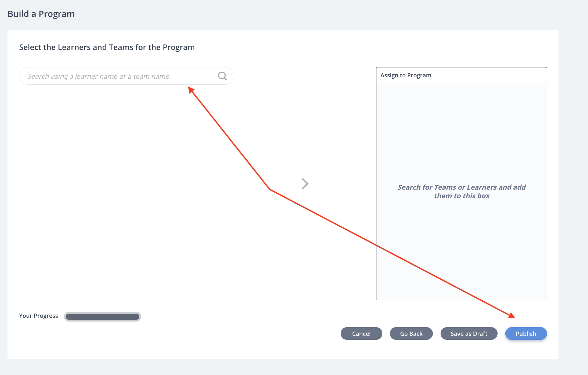
Task: Click the filled end of the progress bar
Action: pyautogui.click(x=136, y=317)
